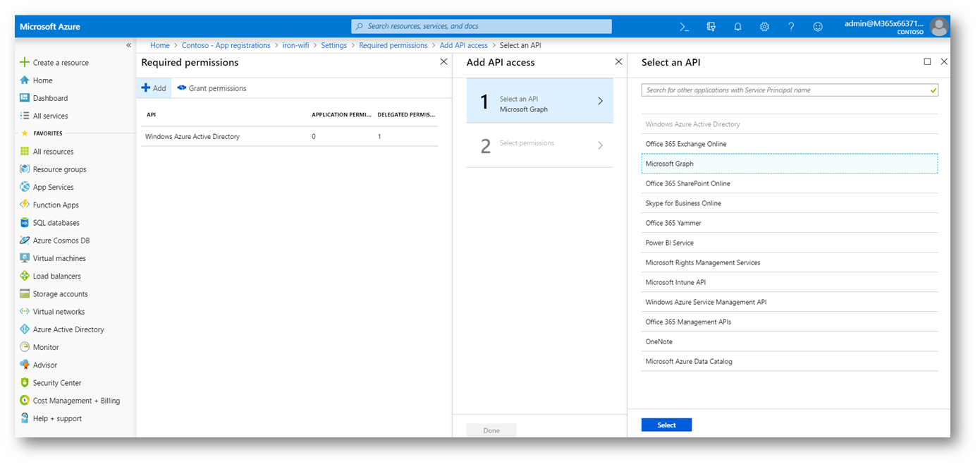The width and height of the screenshot is (980, 467).
Task: Select Power BI Service API
Action: [x=790, y=243]
